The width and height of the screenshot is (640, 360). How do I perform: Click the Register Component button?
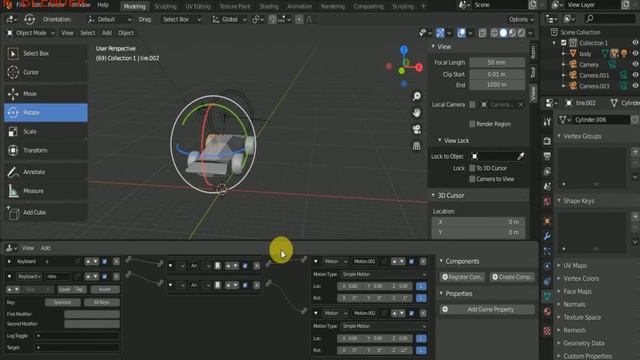tap(462, 277)
